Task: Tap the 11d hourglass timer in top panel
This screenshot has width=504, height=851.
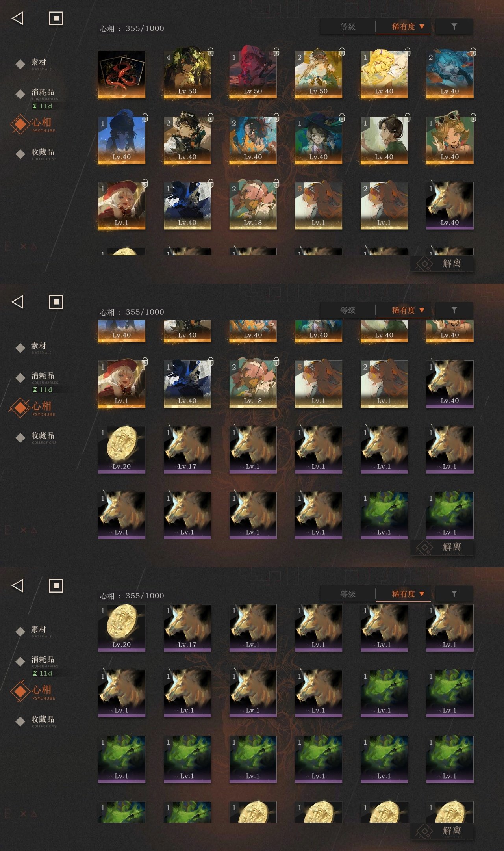Action: tap(43, 106)
